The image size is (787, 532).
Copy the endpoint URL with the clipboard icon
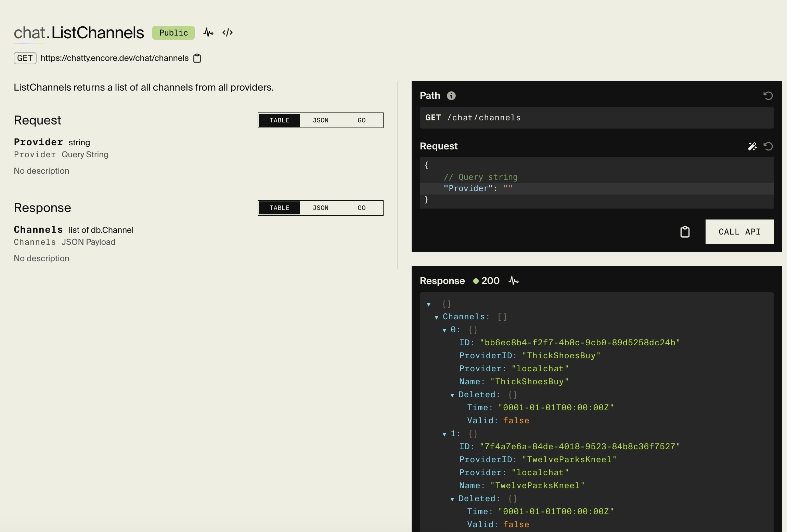pos(197,58)
